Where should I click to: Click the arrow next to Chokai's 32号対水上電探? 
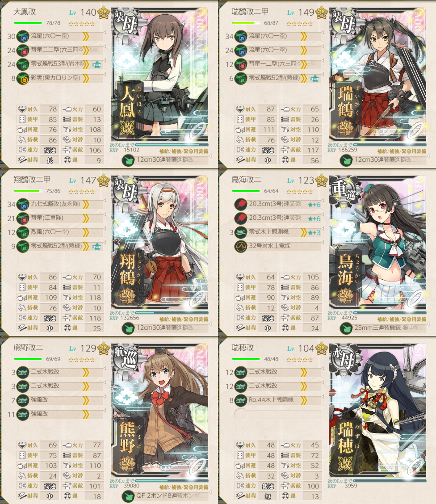click(x=323, y=242)
